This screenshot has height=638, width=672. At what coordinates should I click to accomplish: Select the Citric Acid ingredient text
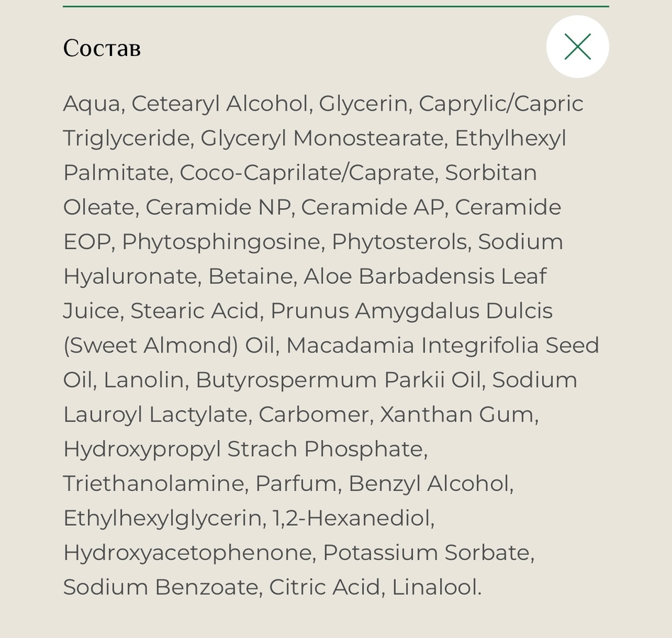click(324, 588)
